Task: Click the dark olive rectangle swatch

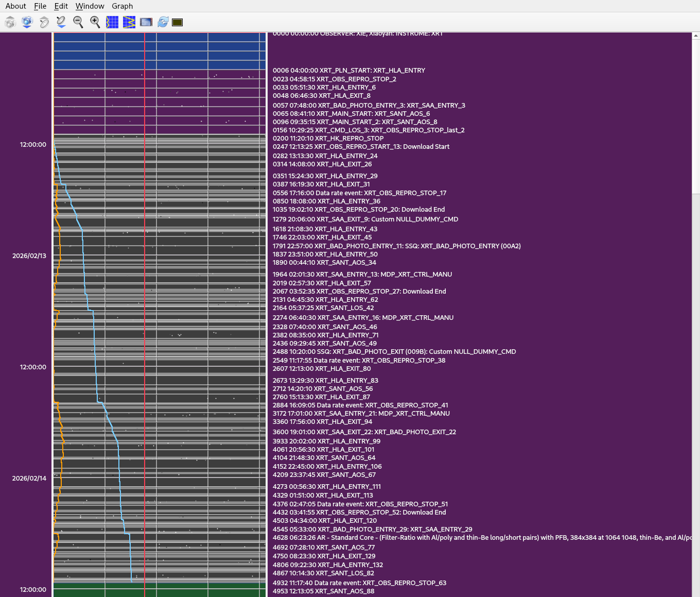Action: [178, 22]
